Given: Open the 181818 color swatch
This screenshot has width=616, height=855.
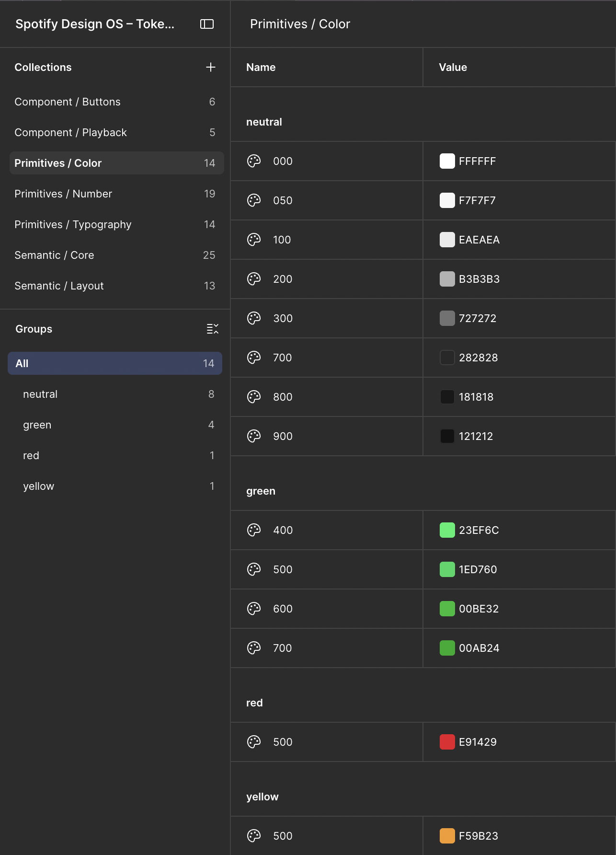Looking at the screenshot, I should (447, 397).
